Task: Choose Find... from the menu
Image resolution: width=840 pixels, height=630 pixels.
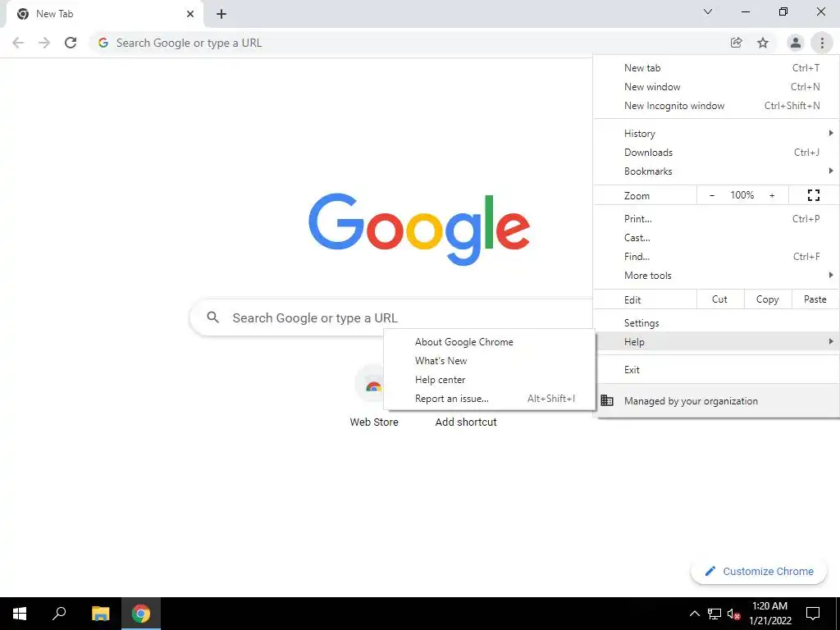Action: (716, 257)
